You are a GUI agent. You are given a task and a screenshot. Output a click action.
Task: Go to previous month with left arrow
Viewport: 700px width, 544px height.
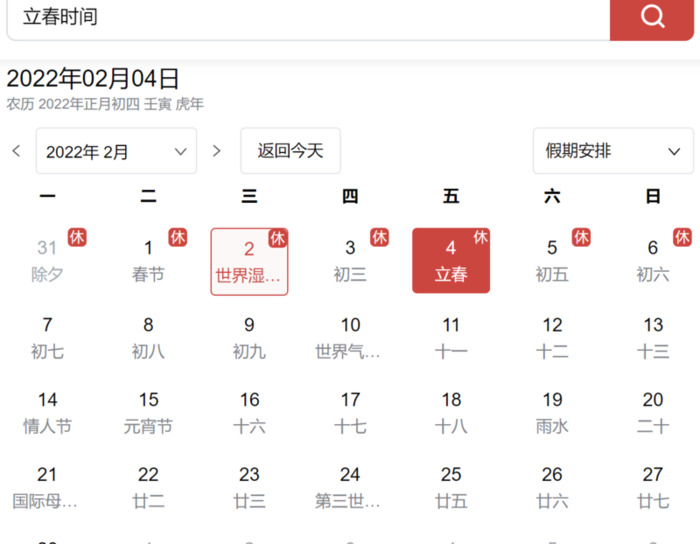(16, 151)
